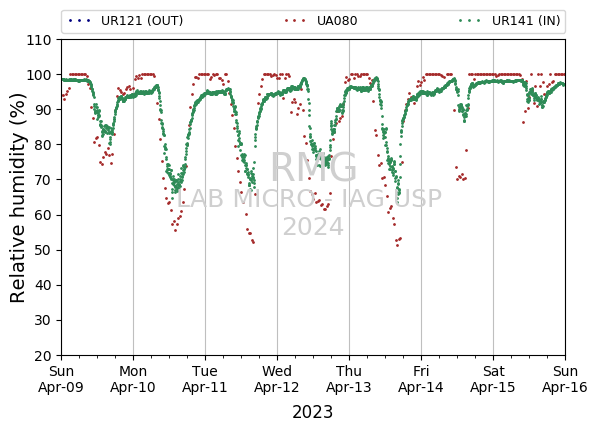Click the 20 value on y-axis

[x=43, y=356]
